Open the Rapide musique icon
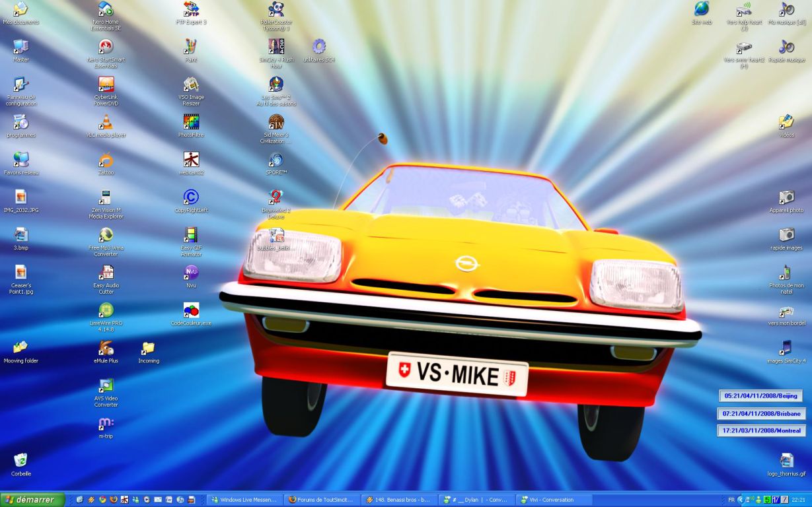The image size is (812, 507). [786, 47]
